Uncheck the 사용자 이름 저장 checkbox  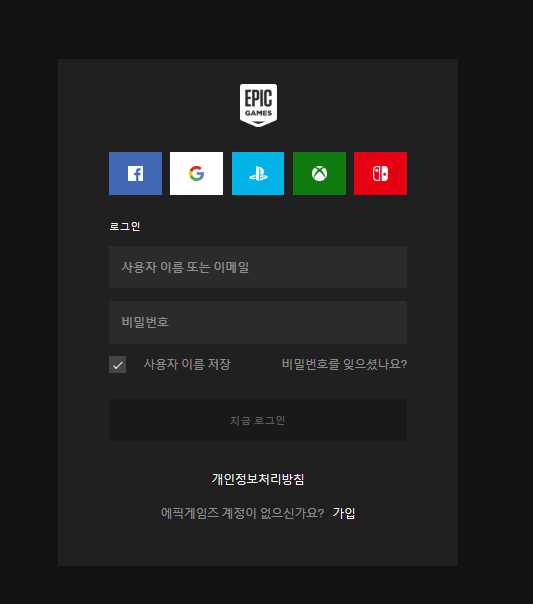(117, 364)
